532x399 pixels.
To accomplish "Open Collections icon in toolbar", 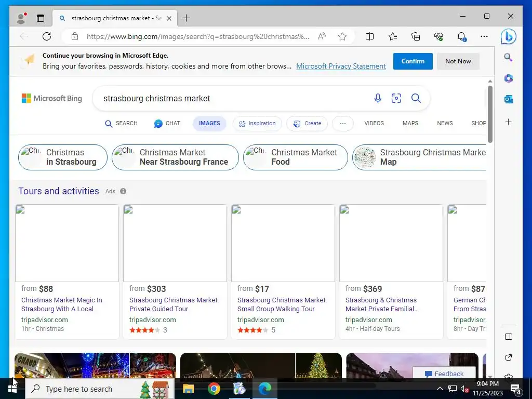I will tap(416, 36).
